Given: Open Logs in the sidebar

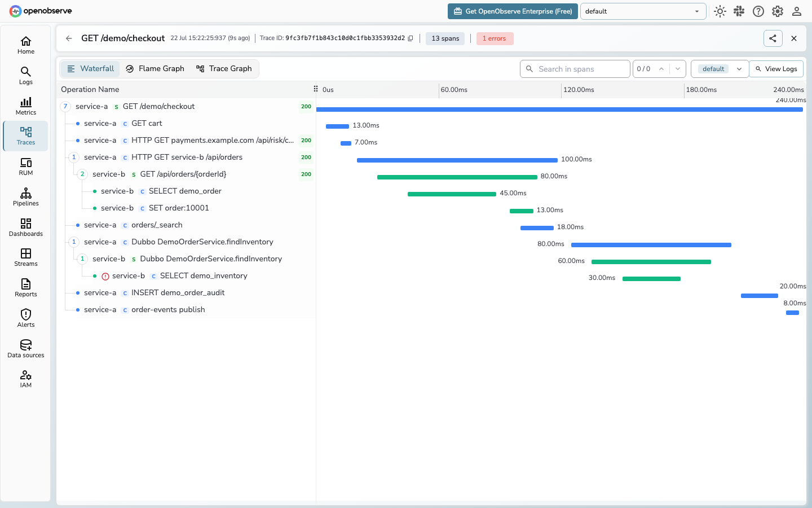Looking at the screenshot, I should (26, 76).
